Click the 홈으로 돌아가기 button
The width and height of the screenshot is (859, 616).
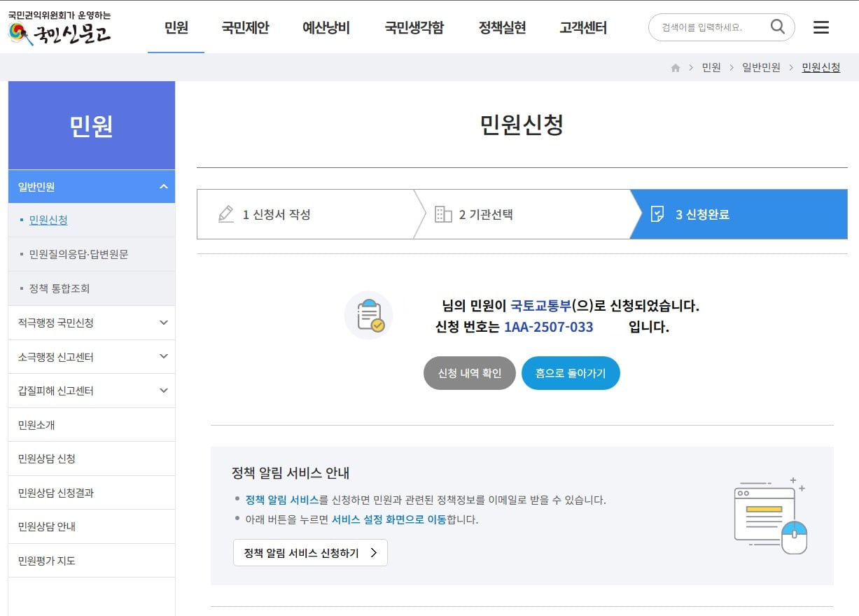pos(571,373)
